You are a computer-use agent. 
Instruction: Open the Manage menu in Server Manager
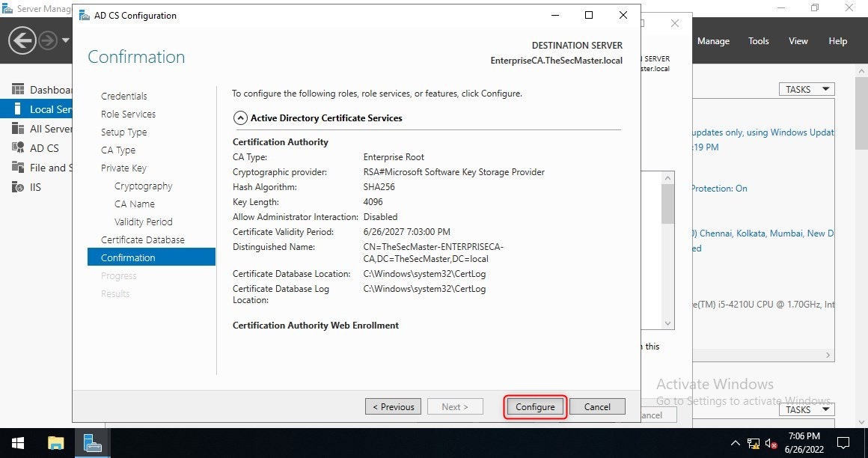(713, 41)
